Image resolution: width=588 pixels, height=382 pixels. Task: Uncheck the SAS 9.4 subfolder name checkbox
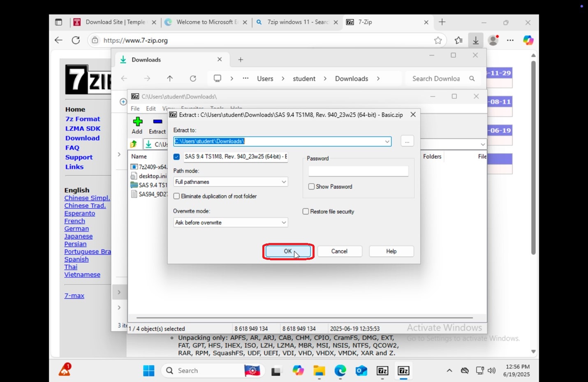pos(177,157)
